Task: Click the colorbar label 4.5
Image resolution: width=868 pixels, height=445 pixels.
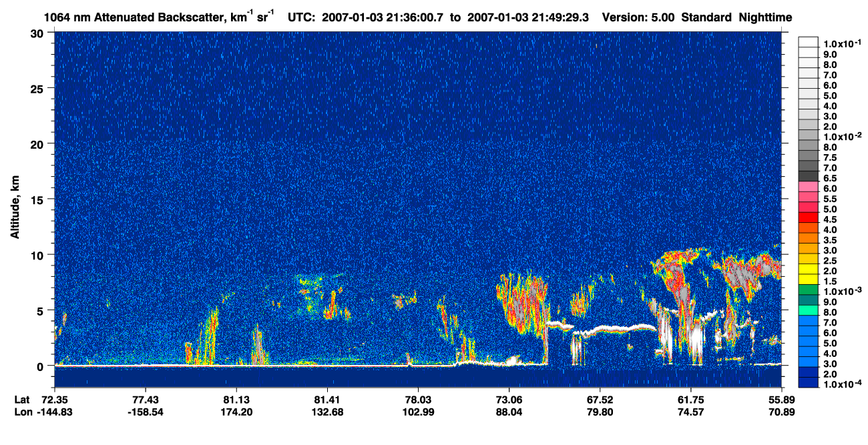Action: tap(830, 219)
